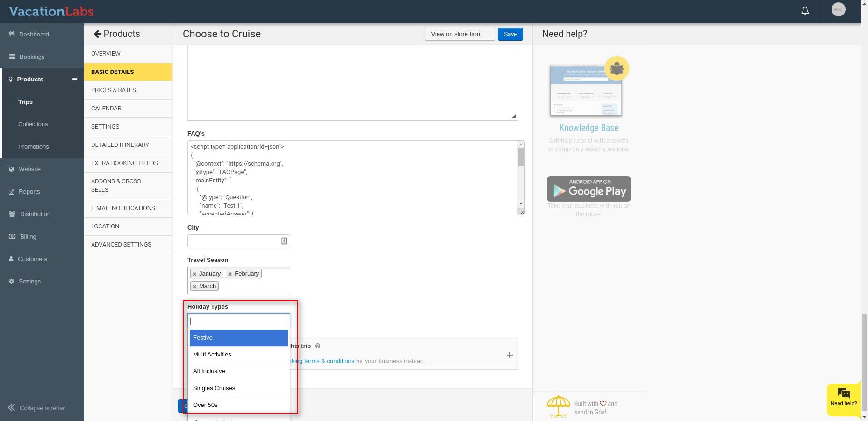Pick the All Inclusive option
Viewport: 868px width, 421px height.
[238, 371]
